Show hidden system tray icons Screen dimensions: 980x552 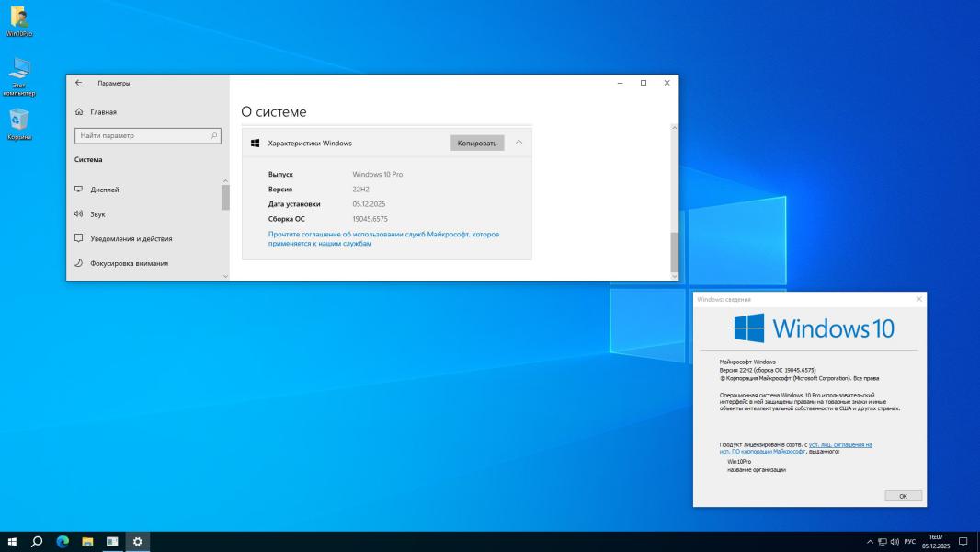[x=871, y=542]
